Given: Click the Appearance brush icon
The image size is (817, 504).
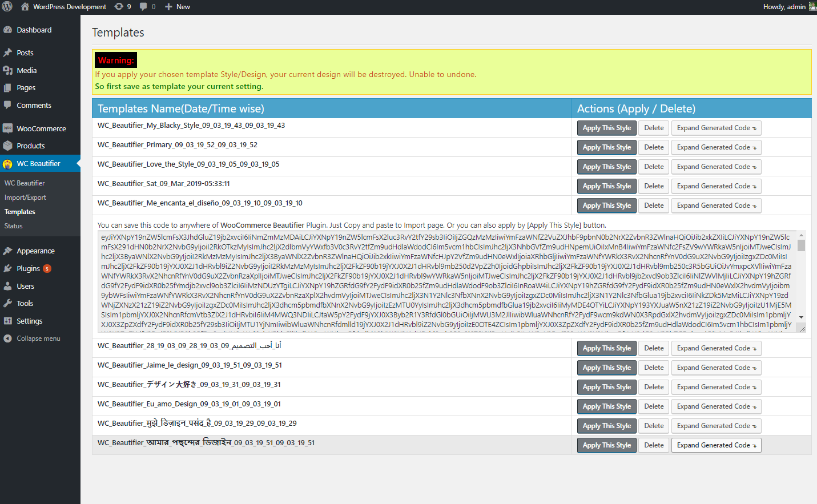Looking at the screenshot, I should tap(7, 251).
